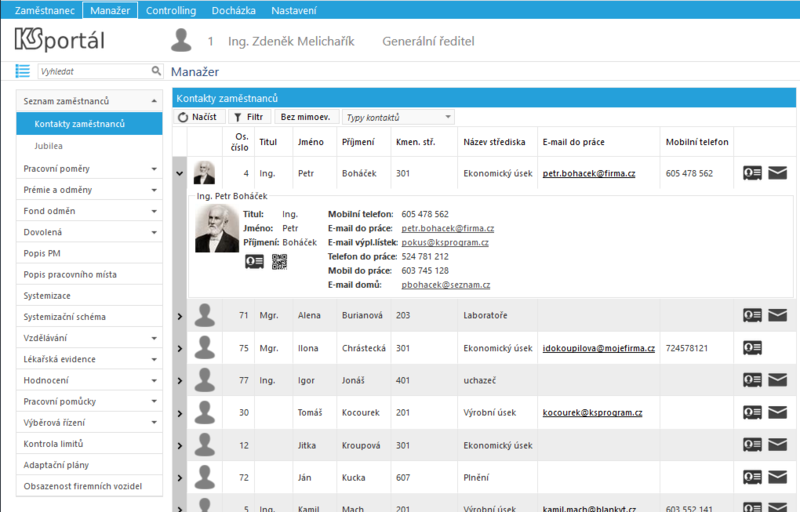Image resolution: width=800 pixels, height=512 pixels.
Task: Click the search magnifier icon
Action: click(x=156, y=71)
